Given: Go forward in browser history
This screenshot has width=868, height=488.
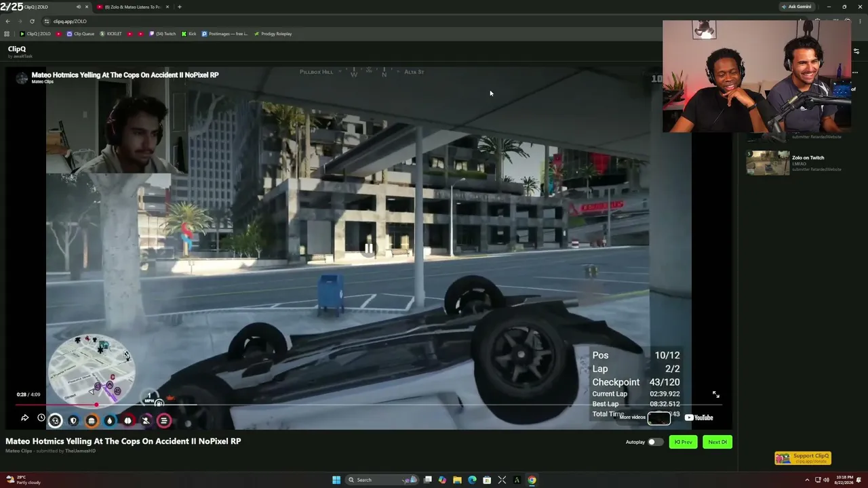Looking at the screenshot, I should tap(20, 21).
